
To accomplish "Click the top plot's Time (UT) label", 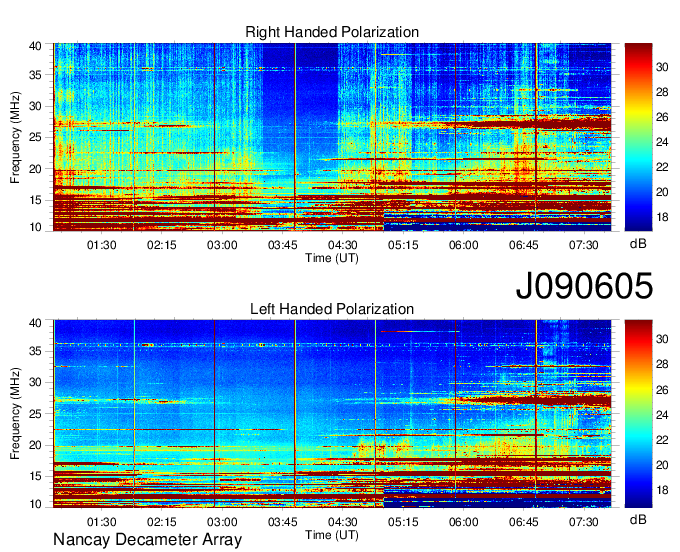I will [x=332, y=258].
